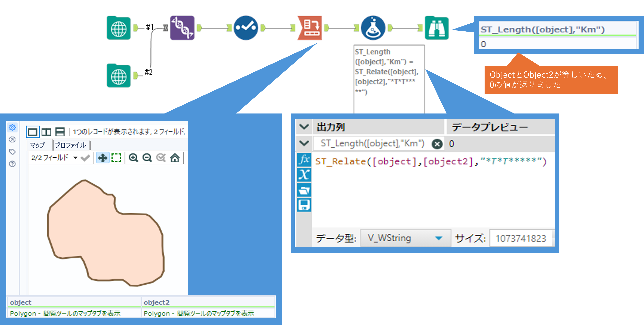Click the fx functions button
The width and height of the screenshot is (644, 325).
[304, 160]
